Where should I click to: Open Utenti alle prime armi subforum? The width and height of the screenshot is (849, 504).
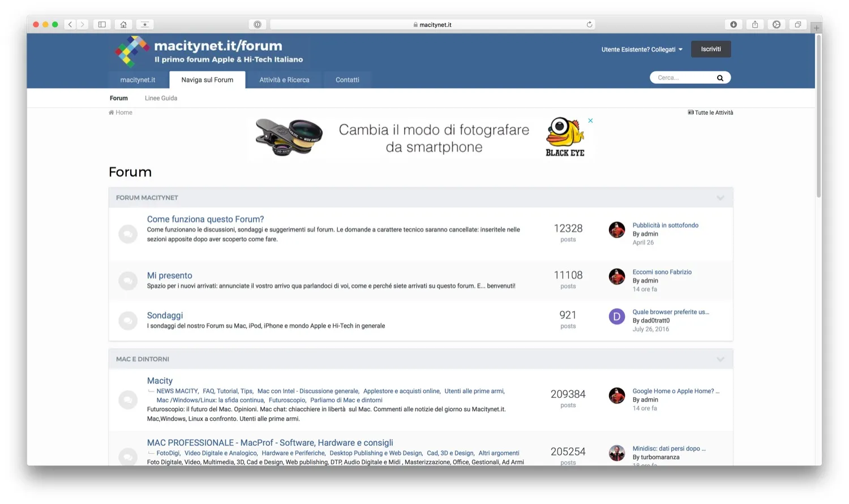474,391
